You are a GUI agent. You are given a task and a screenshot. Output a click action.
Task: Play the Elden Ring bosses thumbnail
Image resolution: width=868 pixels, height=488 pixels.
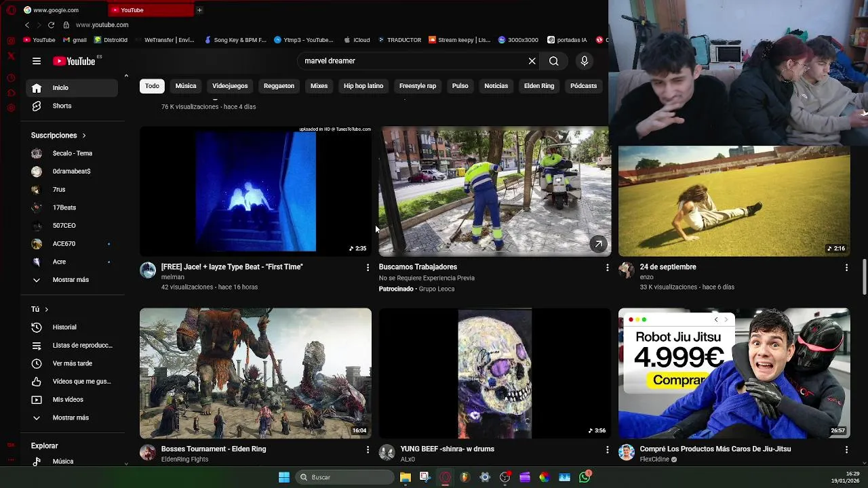(x=256, y=373)
